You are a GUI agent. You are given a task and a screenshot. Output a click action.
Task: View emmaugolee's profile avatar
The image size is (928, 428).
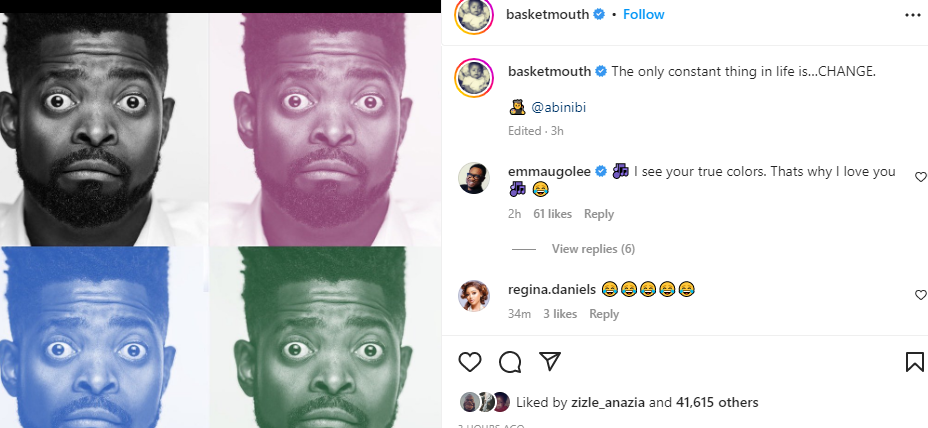click(473, 178)
